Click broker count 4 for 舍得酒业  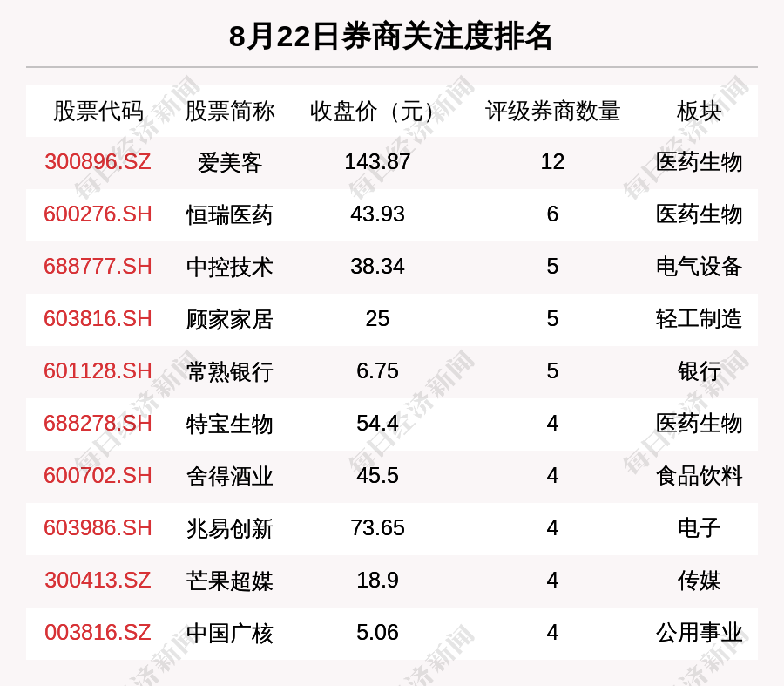pos(552,476)
